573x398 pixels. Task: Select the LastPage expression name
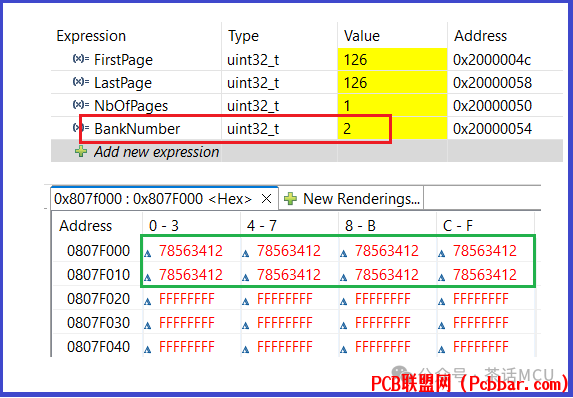tap(123, 83)
